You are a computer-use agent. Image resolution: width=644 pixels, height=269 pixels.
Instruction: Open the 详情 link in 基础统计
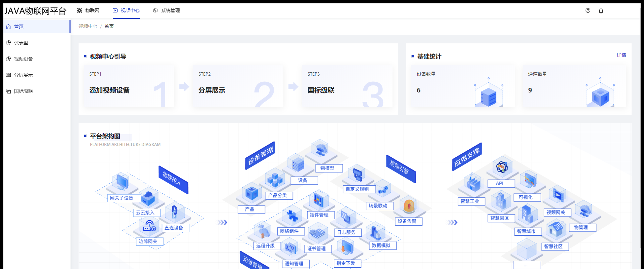[621, 55]
